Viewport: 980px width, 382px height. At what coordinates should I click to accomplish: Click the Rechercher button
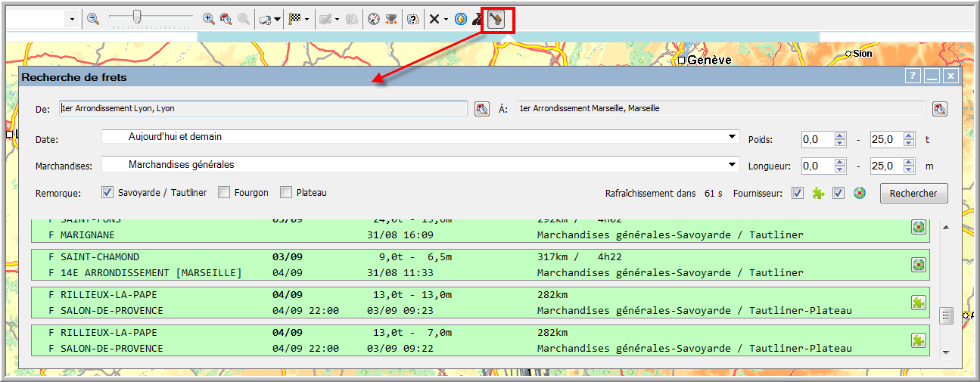click(x=913, y=194)
